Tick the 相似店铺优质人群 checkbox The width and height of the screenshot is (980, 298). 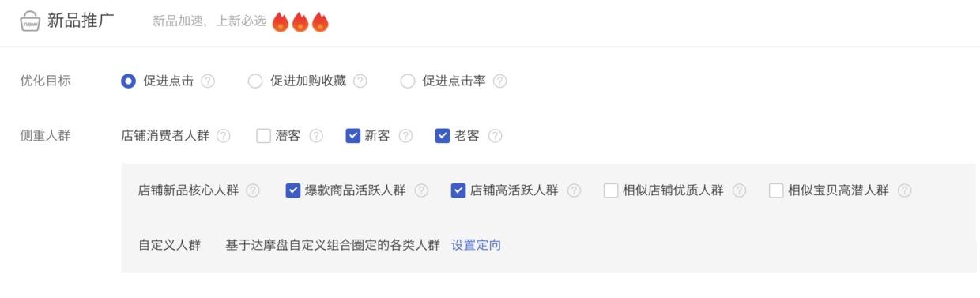611,190
